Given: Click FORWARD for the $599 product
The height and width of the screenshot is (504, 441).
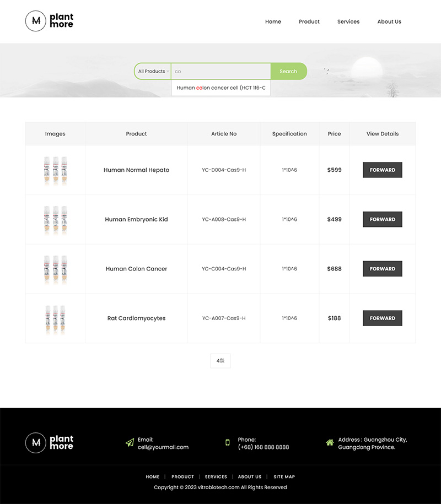Looking at the screenshot, I should tap(382, 170).
